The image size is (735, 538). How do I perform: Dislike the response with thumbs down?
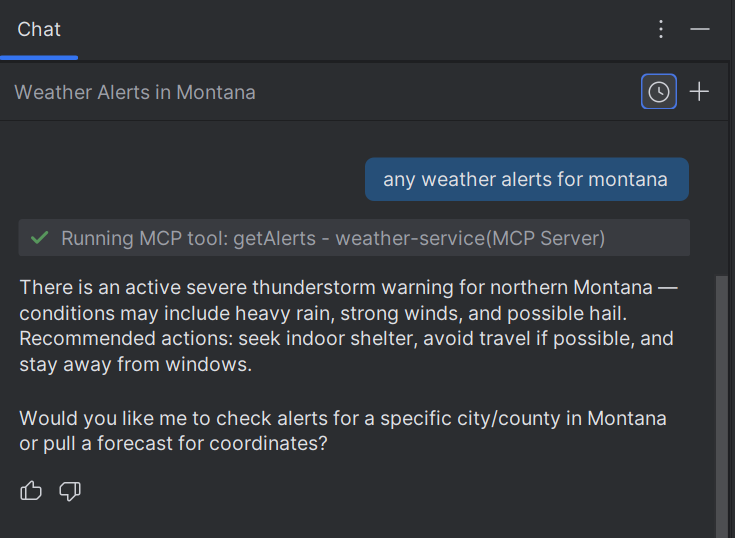pyautogui.click(x=70, y=491)
